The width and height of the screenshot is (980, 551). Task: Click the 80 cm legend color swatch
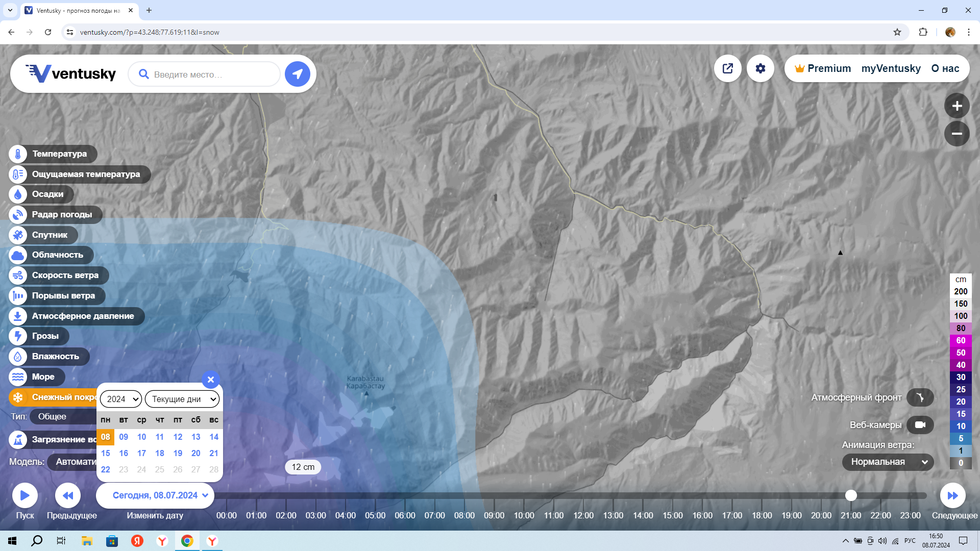[961, 328]
